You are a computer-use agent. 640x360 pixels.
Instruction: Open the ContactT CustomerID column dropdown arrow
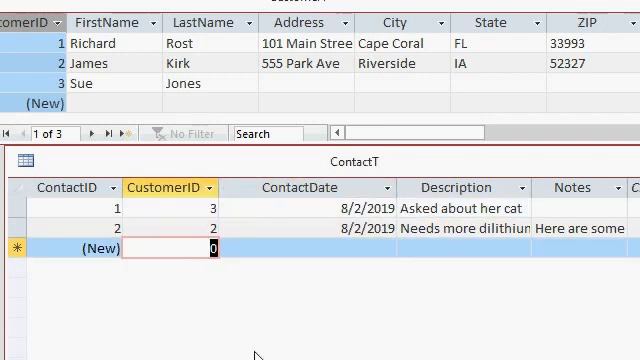coord(209,188)
